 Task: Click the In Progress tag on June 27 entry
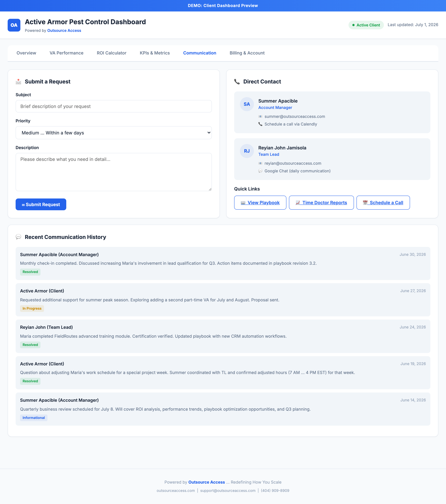(32, 308)
